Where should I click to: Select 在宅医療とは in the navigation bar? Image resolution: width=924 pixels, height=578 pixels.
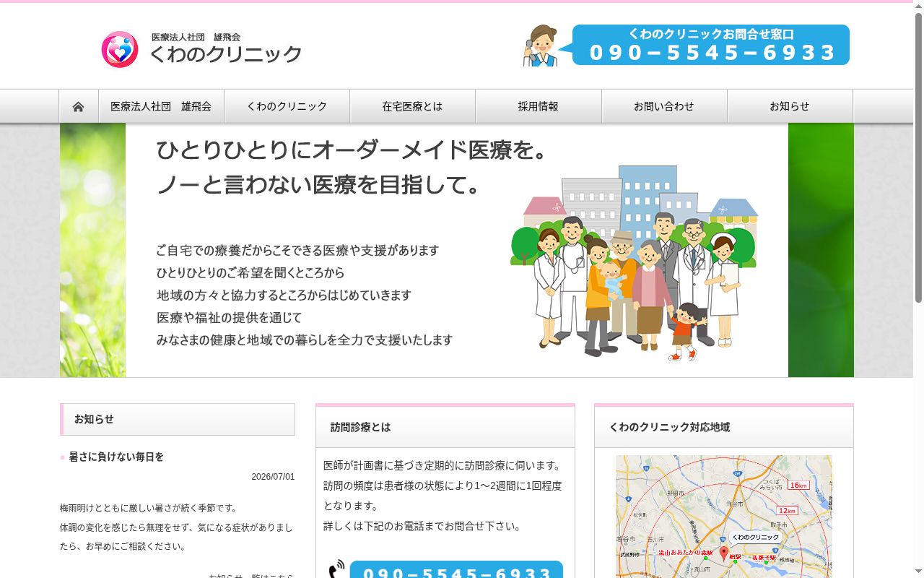pyautogui.click(x=413, y=106)
